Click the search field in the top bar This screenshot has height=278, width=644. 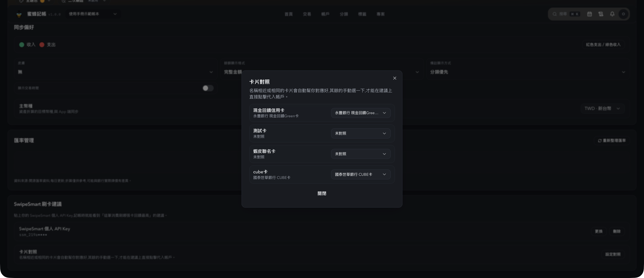coord(566,14)
